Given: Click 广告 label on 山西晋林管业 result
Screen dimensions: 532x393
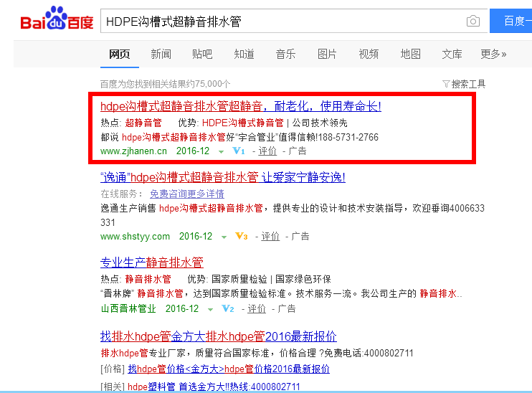Looking at the screenshot, I should [x=286, y=309].
